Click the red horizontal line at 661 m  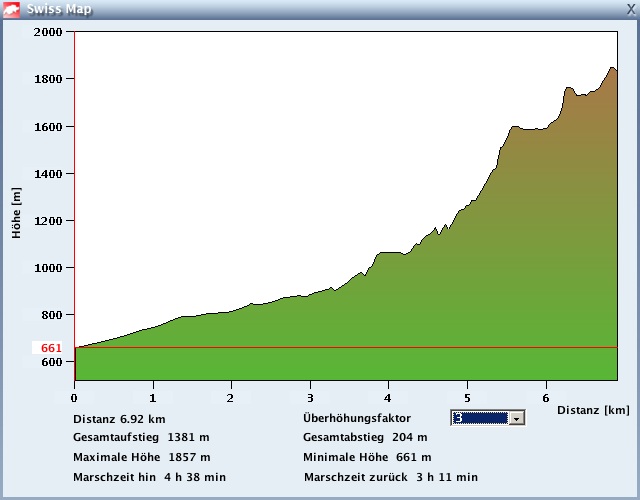tap(346, 347)
